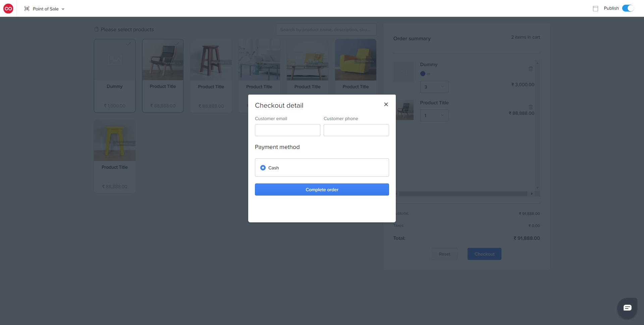The height and width of the screenshot is (325, 644).
Task: Delete the Dummy item from cart
Action: pos(531,69)
